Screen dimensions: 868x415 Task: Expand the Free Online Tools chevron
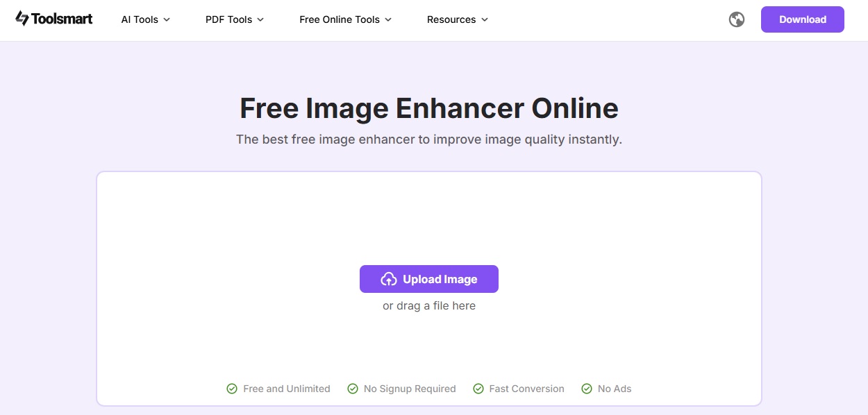coord(388,19)
